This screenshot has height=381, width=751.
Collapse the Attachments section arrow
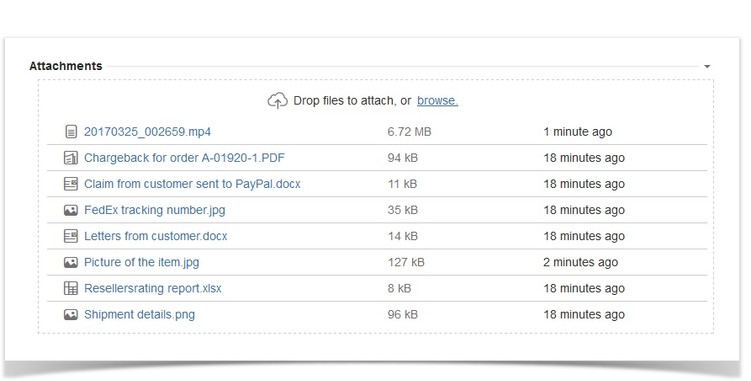(x=707, y=67)
